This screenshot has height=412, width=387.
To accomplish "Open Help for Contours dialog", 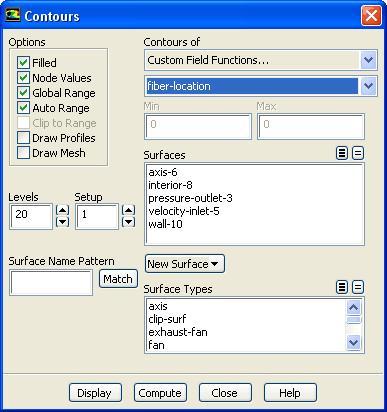I will point(290,393).
